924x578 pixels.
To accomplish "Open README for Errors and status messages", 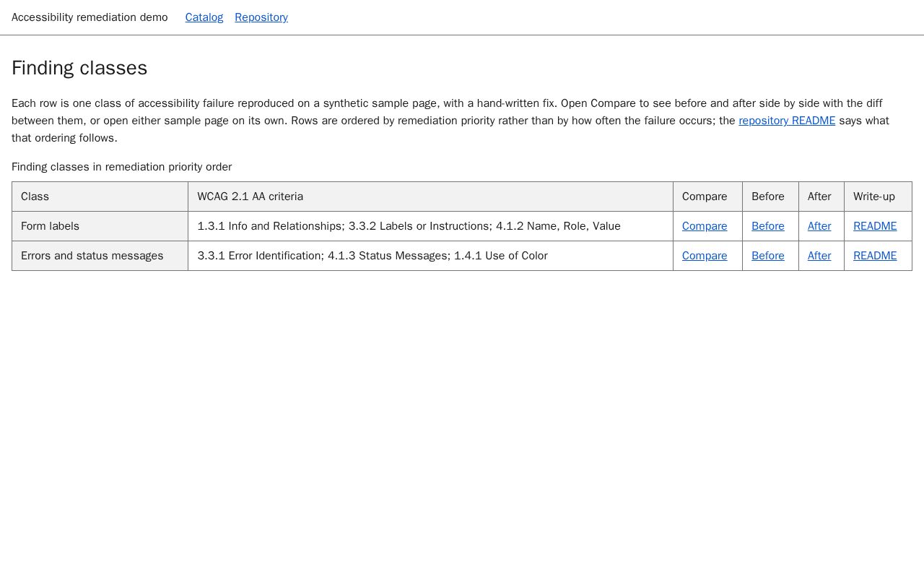I will pyautogui.click(x=875, y=256).
